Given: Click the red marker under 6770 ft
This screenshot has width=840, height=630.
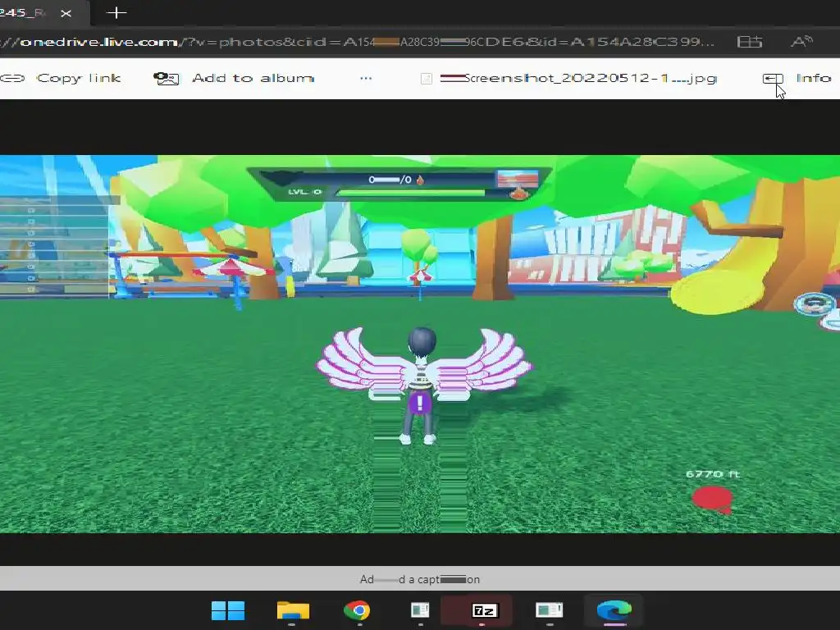Looking at the screenshot, I should point(712,500).
